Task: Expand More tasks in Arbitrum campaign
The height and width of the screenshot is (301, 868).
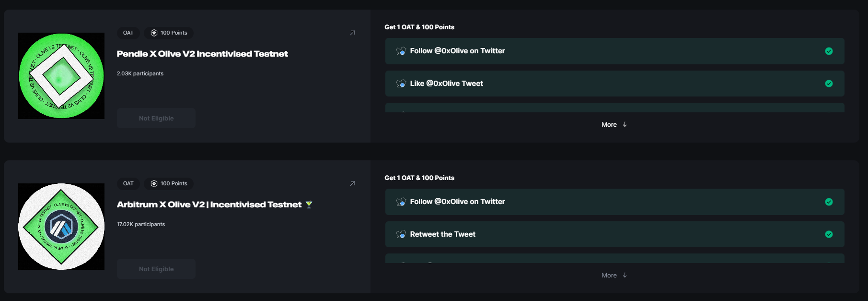Action: pos(614,275)
